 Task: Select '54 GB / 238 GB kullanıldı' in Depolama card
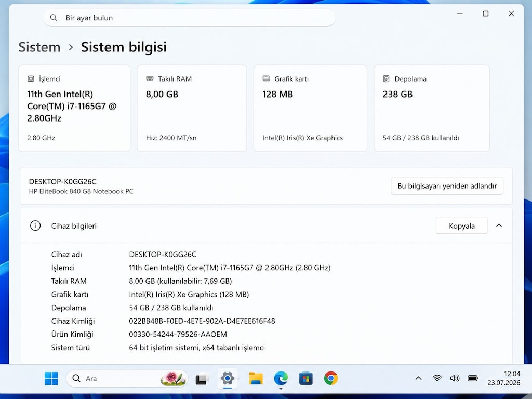coord(421,138)
